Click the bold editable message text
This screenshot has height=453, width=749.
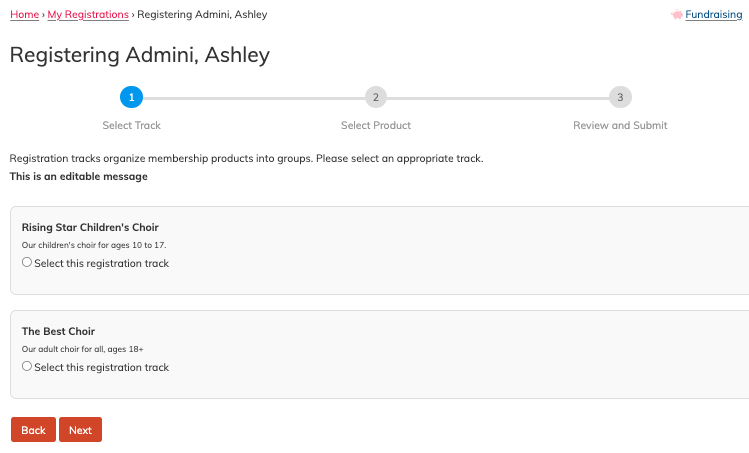(x=78, y=177)
